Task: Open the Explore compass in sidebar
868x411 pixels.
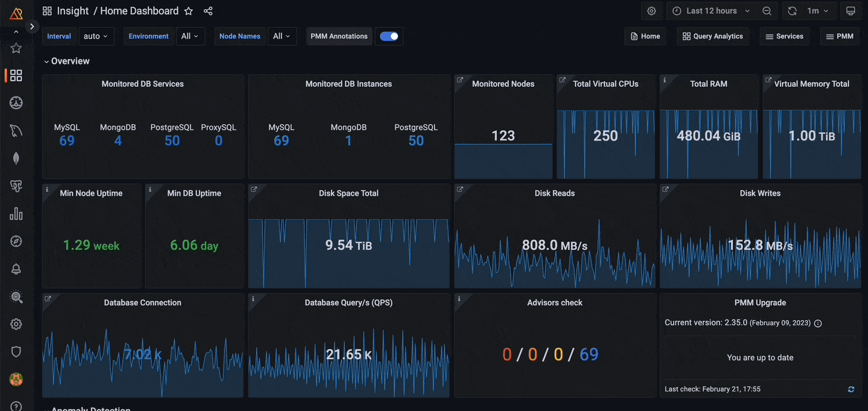Action: pos(16,241)
